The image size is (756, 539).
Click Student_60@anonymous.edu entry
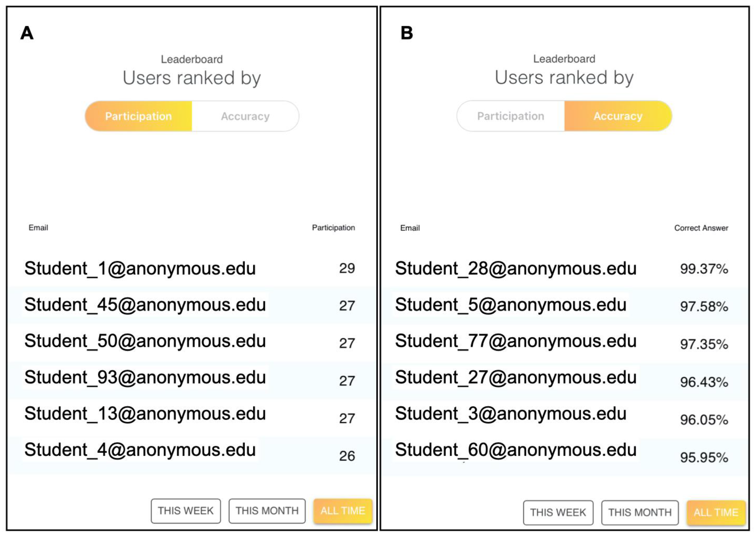click(x=515, y=450)
